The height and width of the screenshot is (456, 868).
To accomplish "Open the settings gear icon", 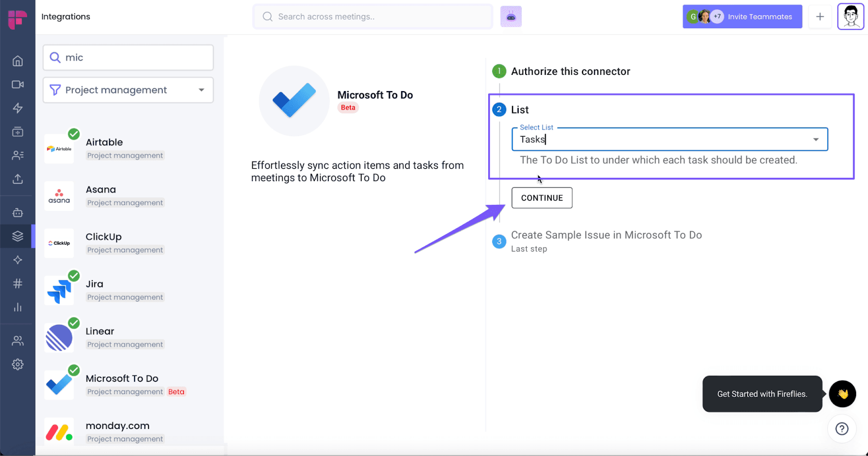I will point(18,364).
